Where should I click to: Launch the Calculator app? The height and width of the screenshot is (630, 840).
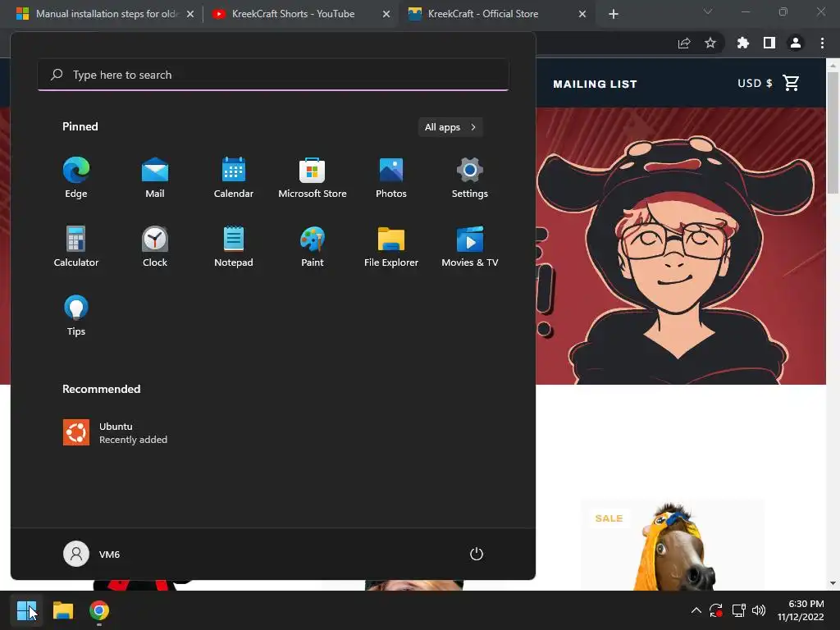[76, 247]
